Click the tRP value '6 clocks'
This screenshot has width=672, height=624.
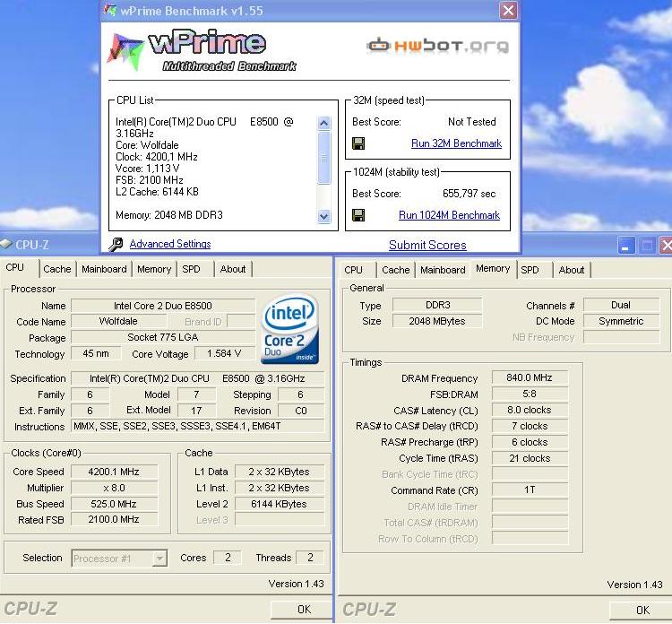point(530,442)
